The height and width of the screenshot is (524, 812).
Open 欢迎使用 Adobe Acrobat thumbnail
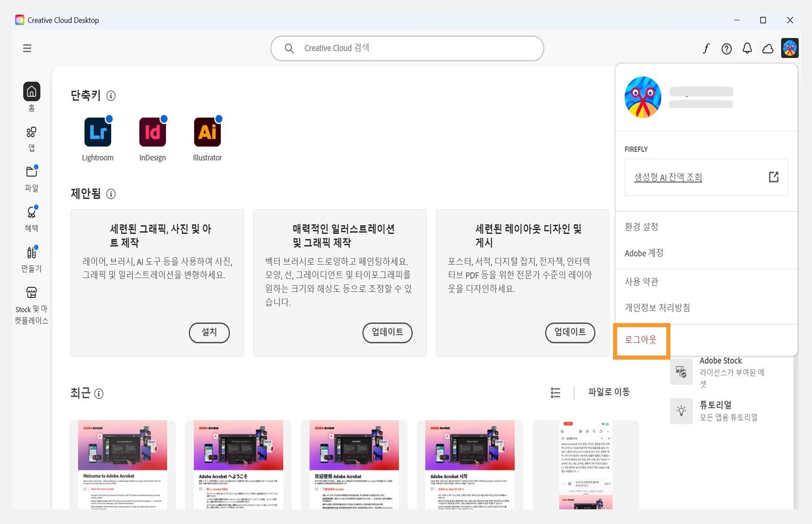[x=354, y=465]
